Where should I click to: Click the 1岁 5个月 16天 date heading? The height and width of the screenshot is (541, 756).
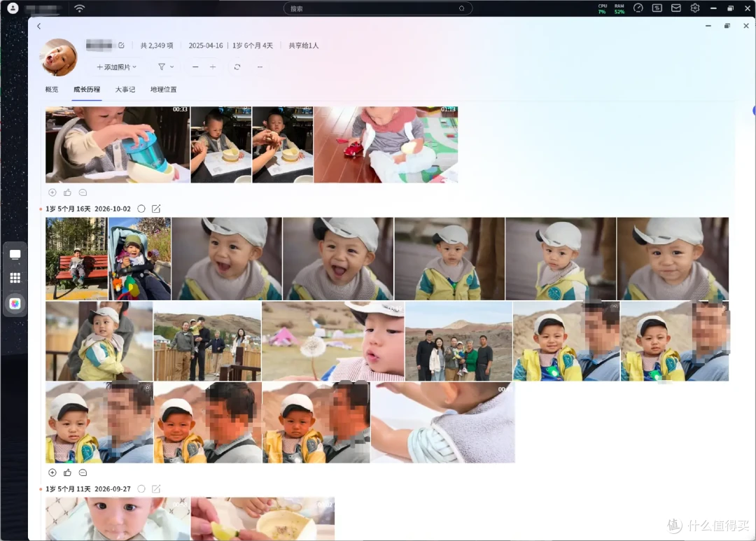coord(68,209)
